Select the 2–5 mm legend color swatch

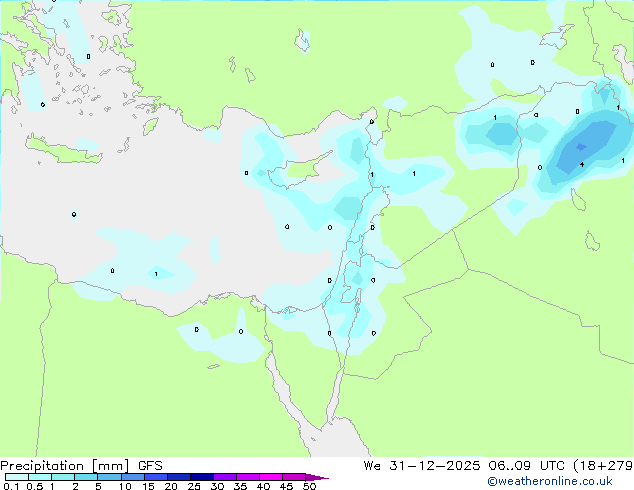[86, 477]
